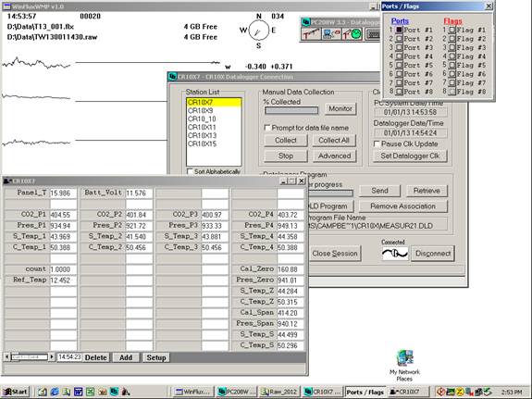Switch to PC208W taskbar button
The height and width of the screenshot is (399, 532).
pos(237,392)
